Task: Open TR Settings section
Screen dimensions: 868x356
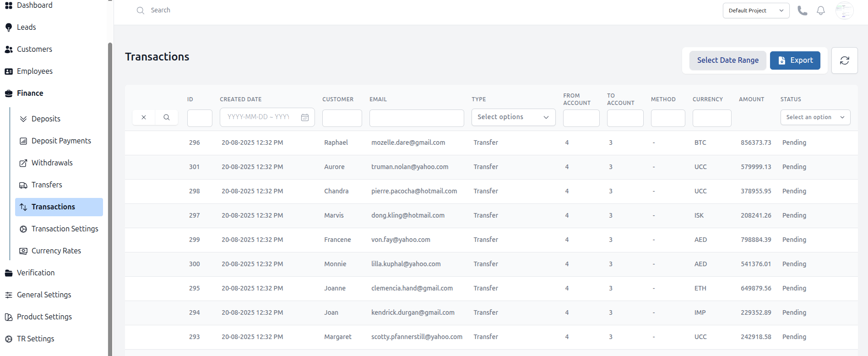Action: 35,339
